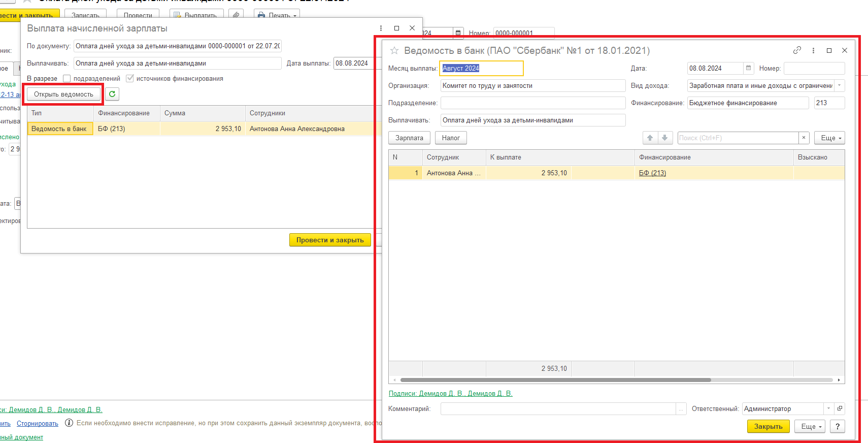This screenshot has height=443, width=868.
Task: Click the ellipsis button of the Комментарий field
Action: pos(681,408)
